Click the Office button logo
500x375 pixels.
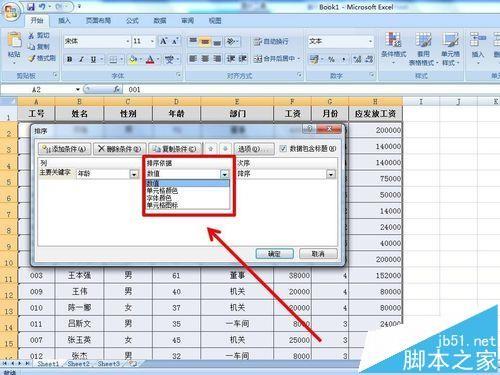point(11,12)
